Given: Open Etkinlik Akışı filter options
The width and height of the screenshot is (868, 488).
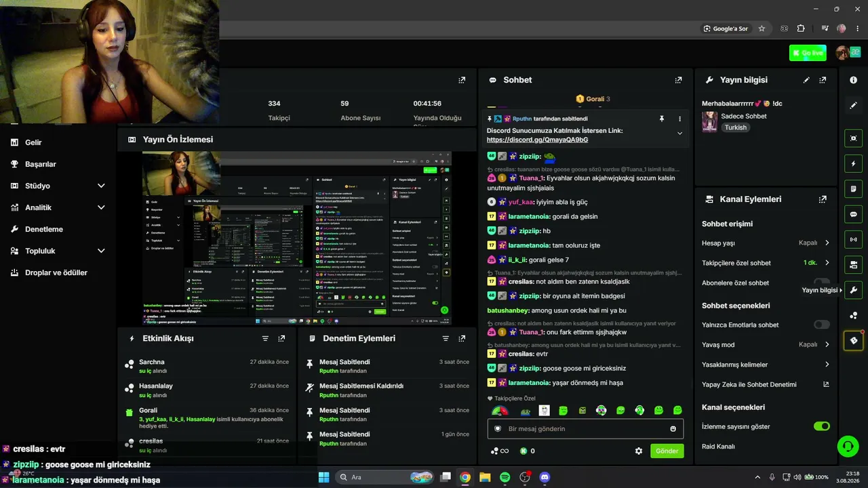Looking at the screenshot, I should [x=265, y=338].
